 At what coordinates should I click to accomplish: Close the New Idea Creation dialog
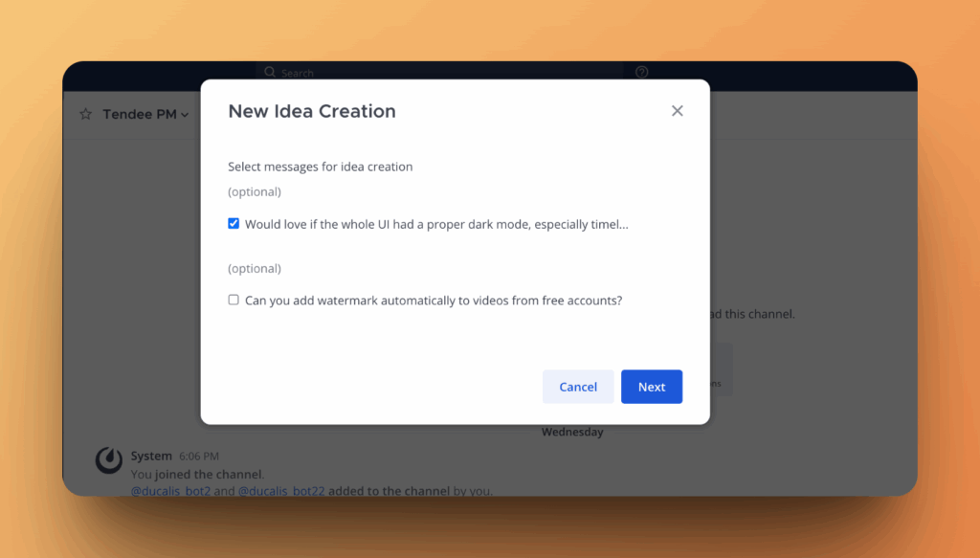677,111
